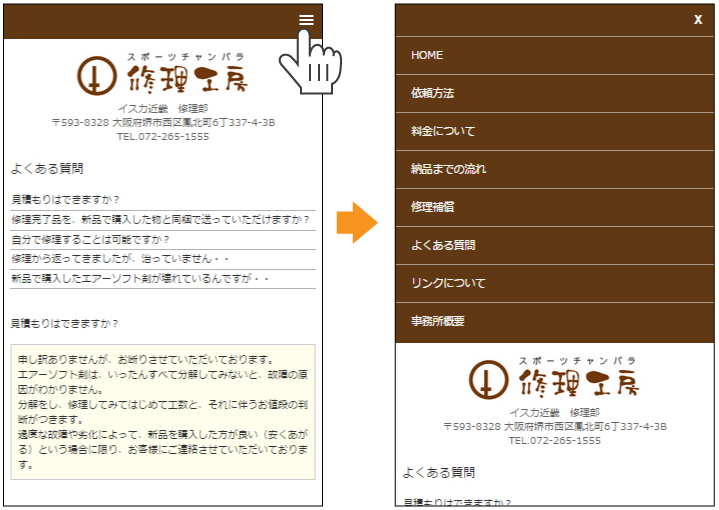Open 修理補償 from the menu
Viewport: 719px width, 510px height.
[432, 207]
